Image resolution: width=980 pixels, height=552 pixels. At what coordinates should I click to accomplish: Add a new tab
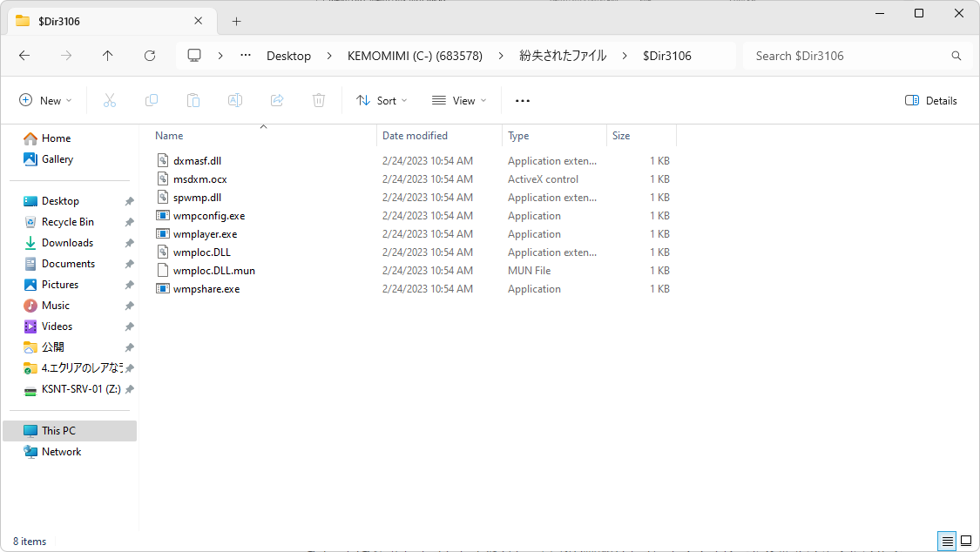click(236, 21)
